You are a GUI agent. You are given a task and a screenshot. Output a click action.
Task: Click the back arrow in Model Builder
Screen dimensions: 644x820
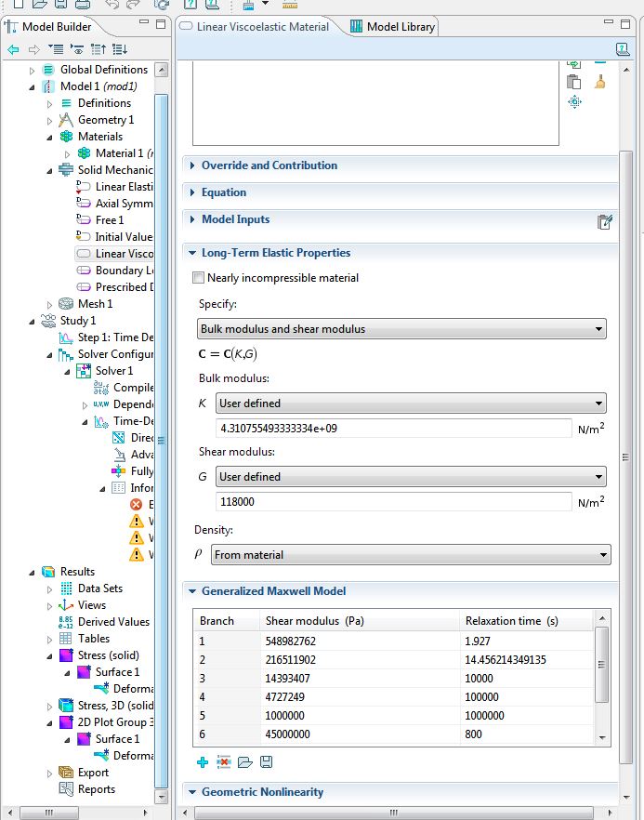(x=13, y=49)
